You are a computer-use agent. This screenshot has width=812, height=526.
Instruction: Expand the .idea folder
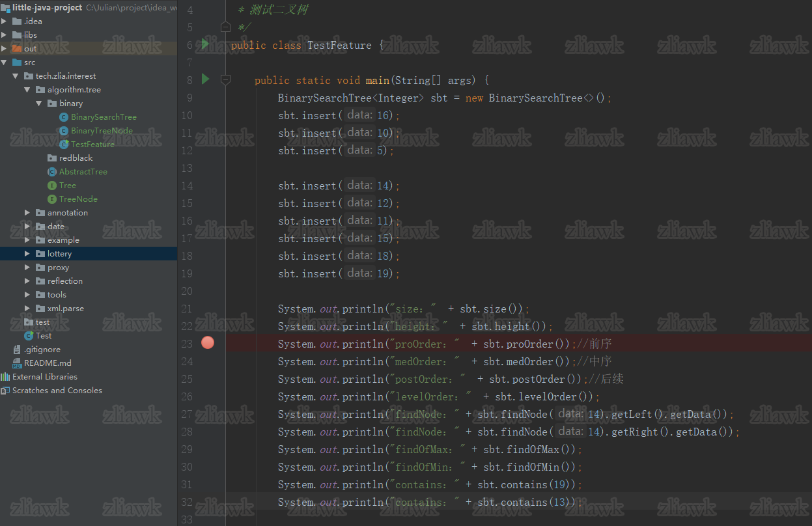click(5, 21)
